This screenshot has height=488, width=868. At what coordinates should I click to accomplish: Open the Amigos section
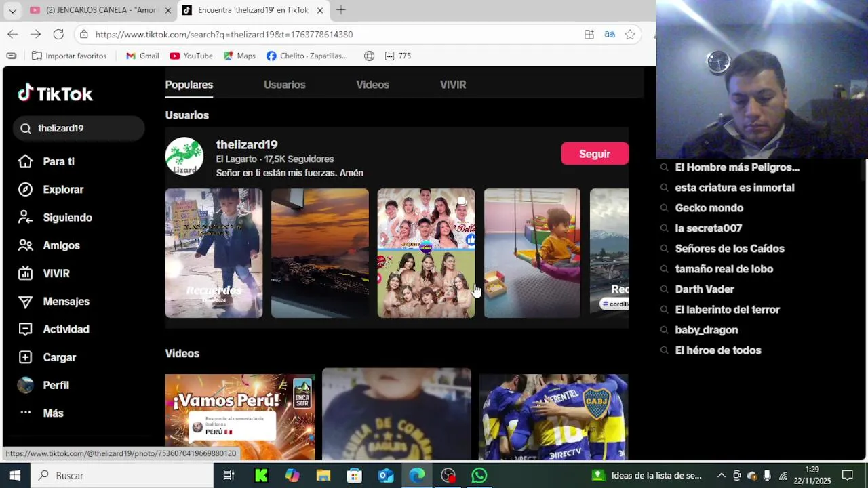(x=49, y=245)
